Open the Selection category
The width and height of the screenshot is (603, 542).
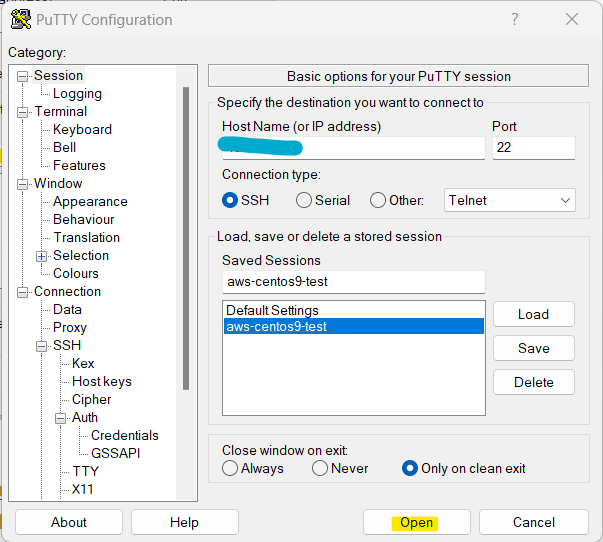81,255
